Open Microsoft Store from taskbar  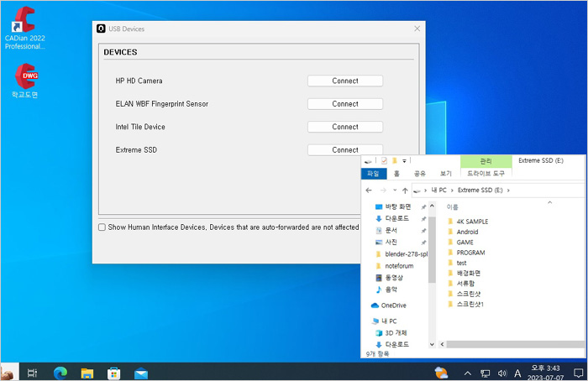pos(114,373)
